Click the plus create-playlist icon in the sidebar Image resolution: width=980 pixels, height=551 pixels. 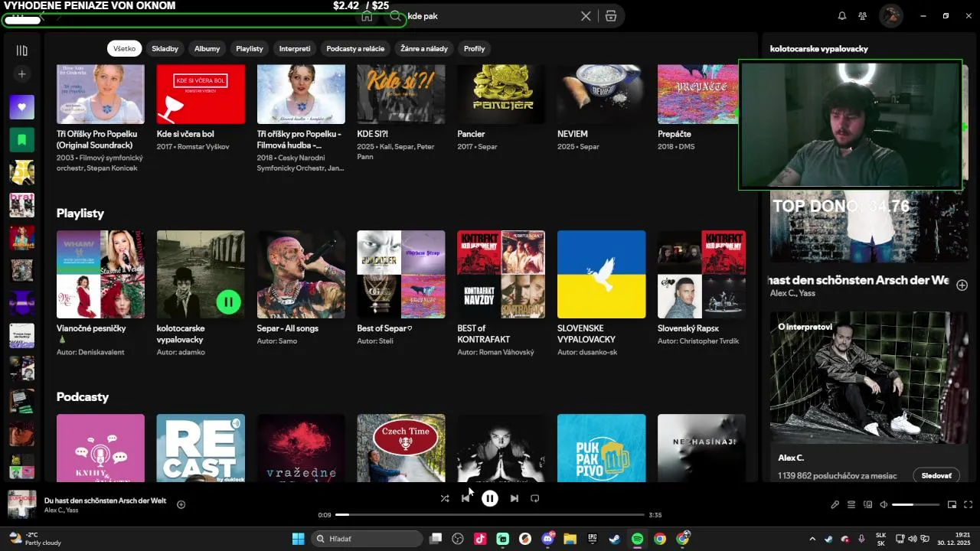click(x=21, y=74)
